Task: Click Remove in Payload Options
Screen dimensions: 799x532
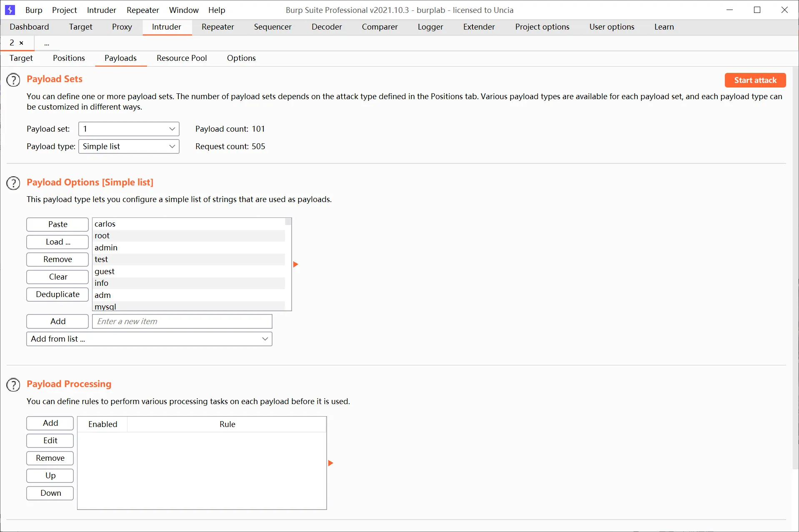Action: (x=57, y=259)
